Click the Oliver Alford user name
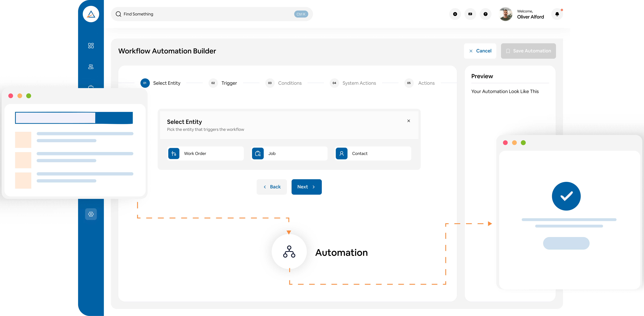644x316 pixels. (531, 17)
